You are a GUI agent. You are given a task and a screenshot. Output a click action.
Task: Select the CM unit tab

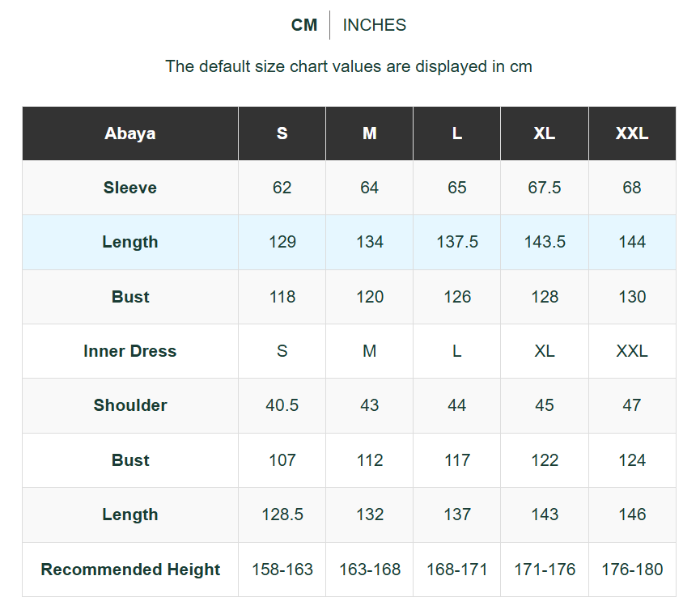coord(305,25)
